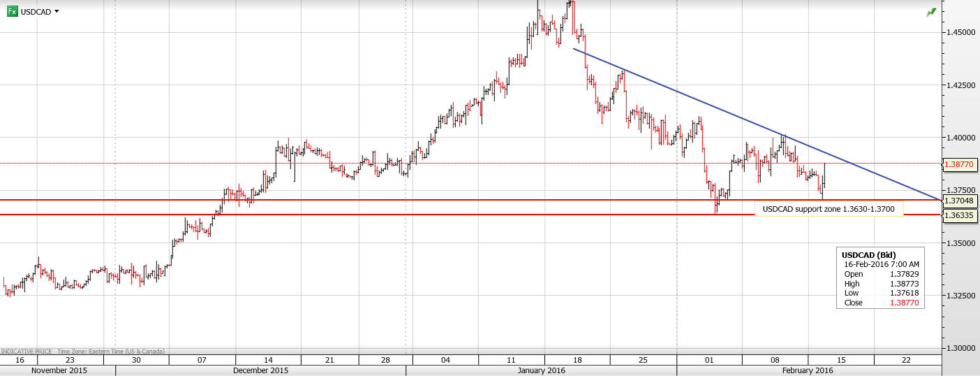This screenshot has width=980, height=376.
Task: Click the February 2016 month label
Action: (x=807, y=370)
